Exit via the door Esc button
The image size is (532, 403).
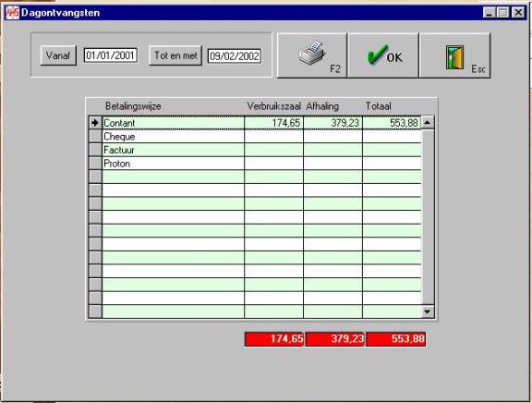click(455, 55)
